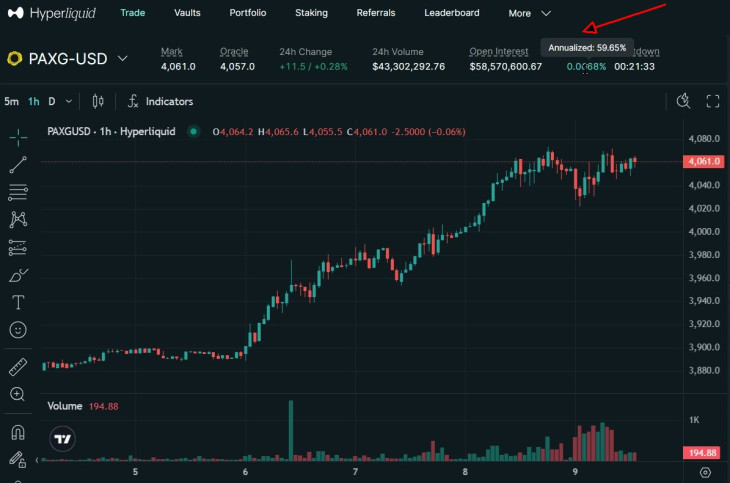This screenshot has height=483, width=730.
Task: Open the Fibonacci retracement tool
Action: point(17,192)
